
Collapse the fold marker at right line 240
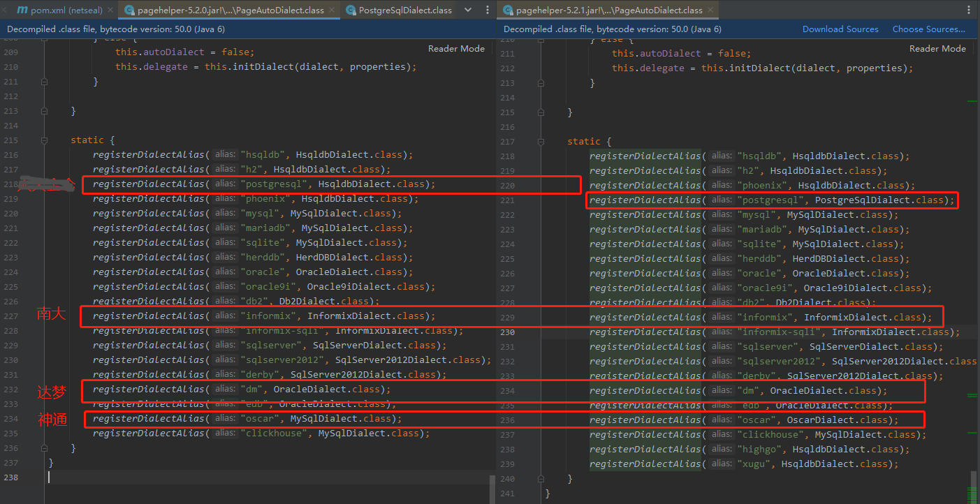(x=541, y=479)
